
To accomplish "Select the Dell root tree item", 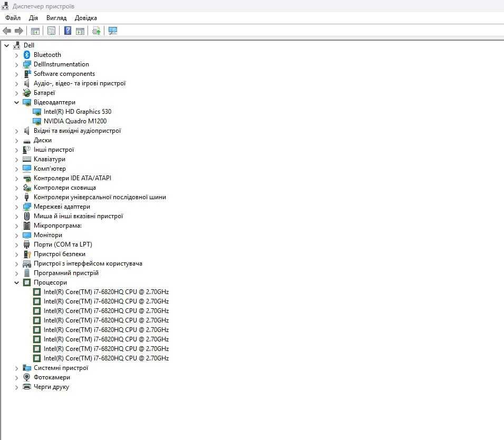I will point(29,45).
